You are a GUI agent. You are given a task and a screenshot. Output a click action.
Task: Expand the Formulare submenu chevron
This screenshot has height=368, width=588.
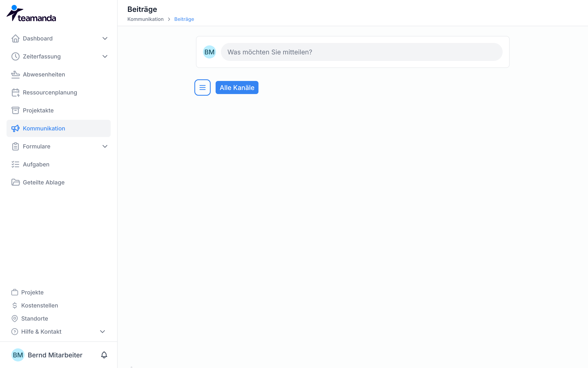(105, 147)
